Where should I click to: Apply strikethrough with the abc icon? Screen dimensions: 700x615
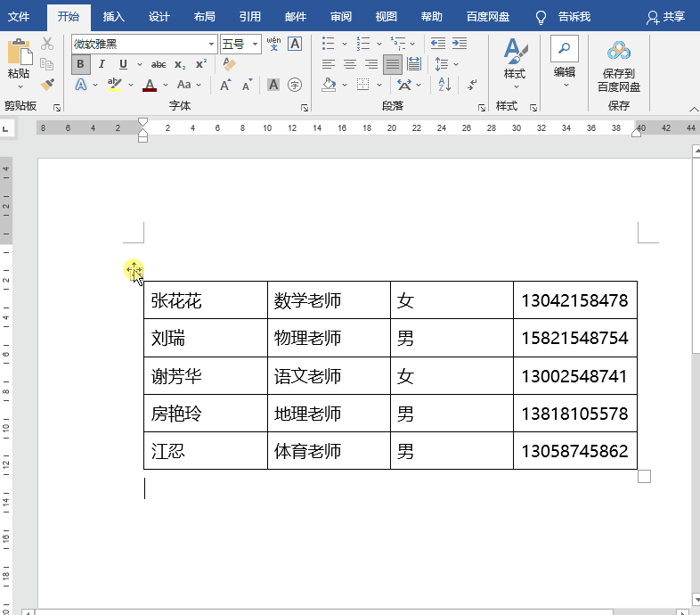(159, 64)
